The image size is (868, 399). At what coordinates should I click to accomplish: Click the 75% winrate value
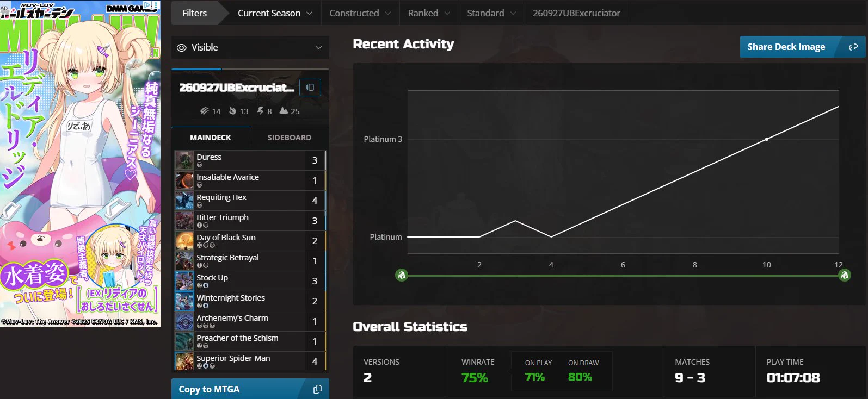475,378
